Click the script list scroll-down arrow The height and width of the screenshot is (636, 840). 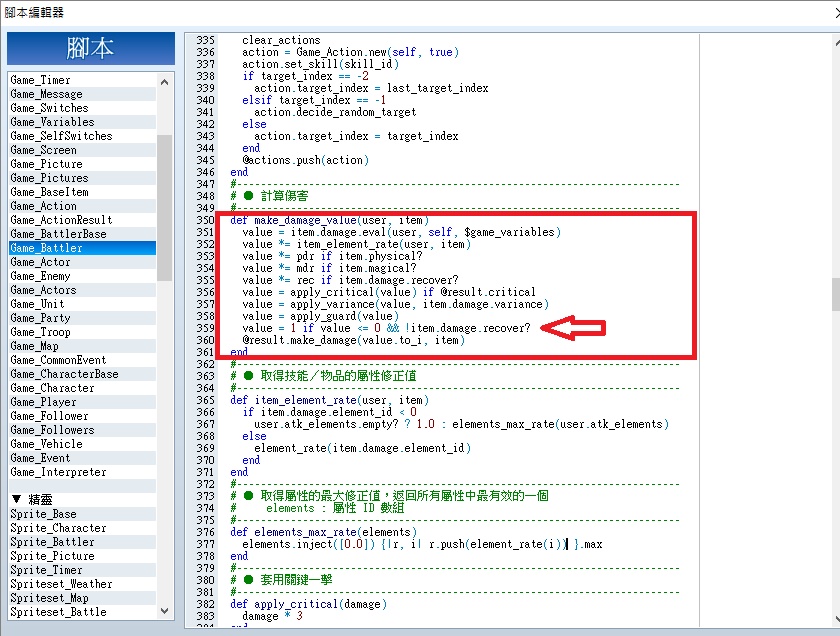pos(164,611)
